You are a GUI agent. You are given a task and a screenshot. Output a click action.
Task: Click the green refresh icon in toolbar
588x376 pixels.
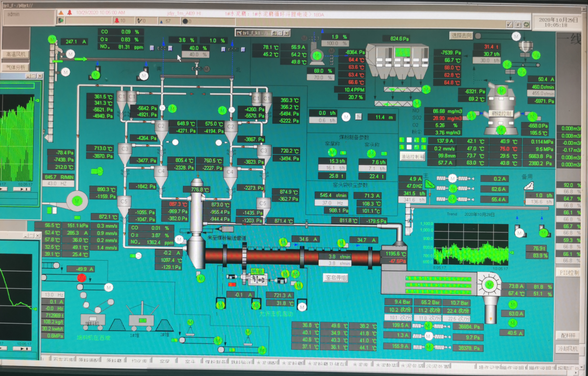[x=527, y=24]
